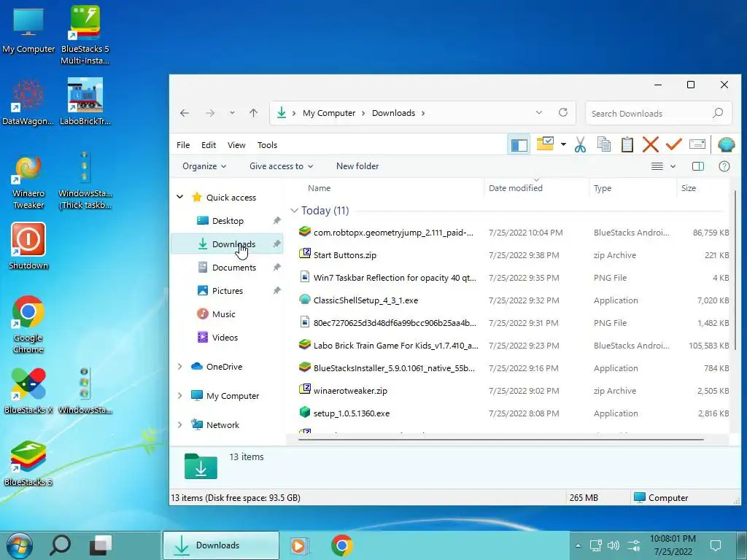Open recent locations dropdown chevron

click(x=232, y=113)
